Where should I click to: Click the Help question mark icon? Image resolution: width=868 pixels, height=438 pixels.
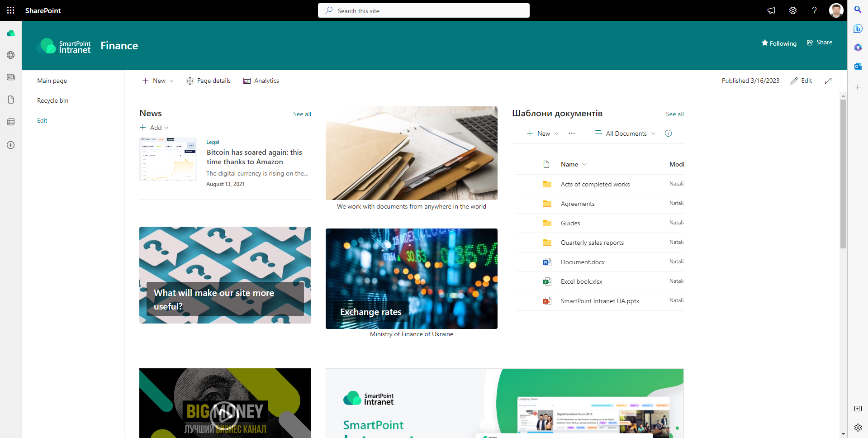click(x=814, y=10)
